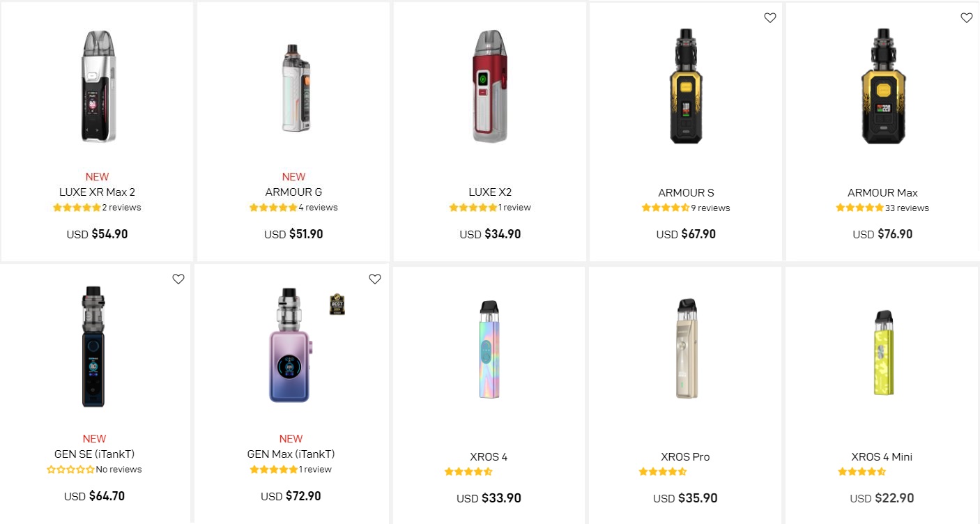Click the USD $34.90 price of LUXE X2
Screen dimensions: 980x524
pos(490,234)
